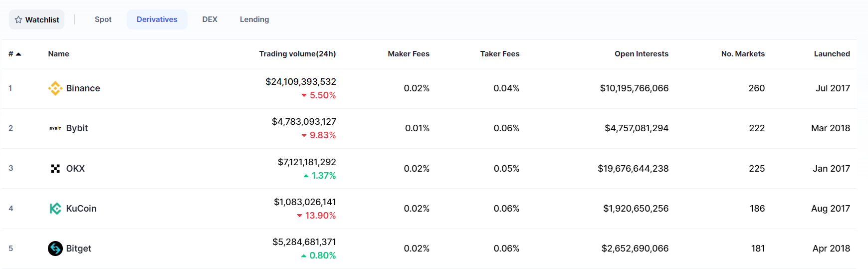
Task: Click OKX volume $7,121,181,292
Action: 307,162
